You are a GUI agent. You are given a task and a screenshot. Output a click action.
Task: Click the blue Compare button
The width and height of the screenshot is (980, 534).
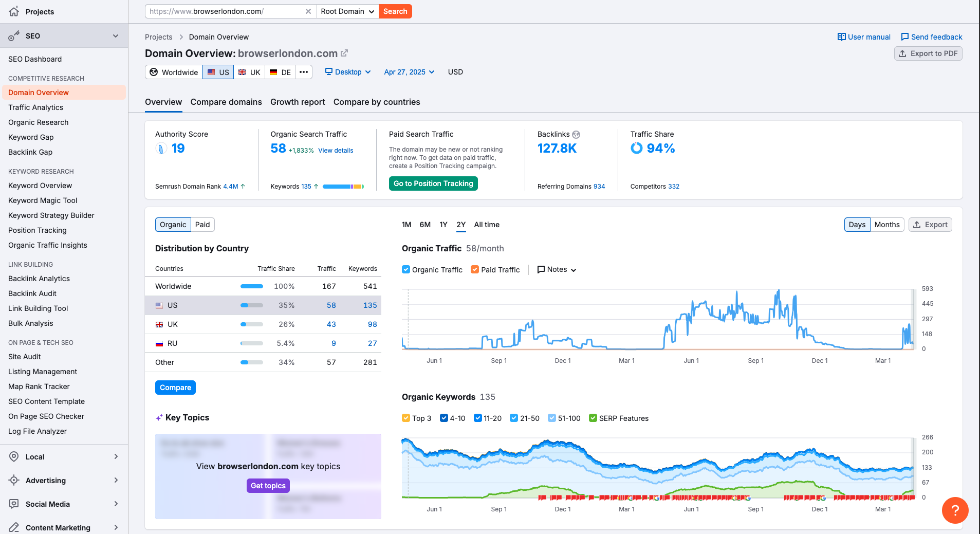[175, 388]
